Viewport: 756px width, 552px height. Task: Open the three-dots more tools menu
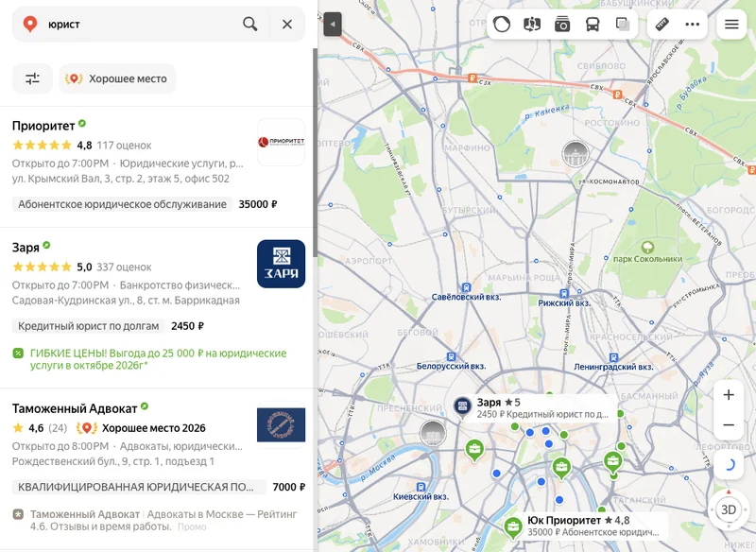pos(693,25)
